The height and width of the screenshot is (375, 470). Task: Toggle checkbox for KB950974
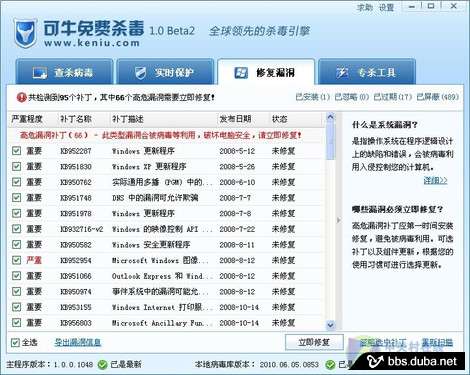pyautogui.click(x=16, y=291)
